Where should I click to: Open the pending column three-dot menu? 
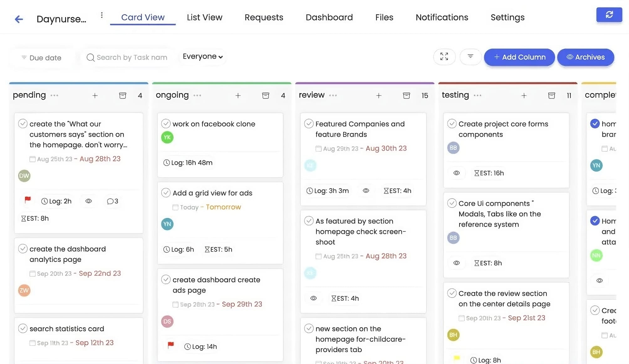pyautogui.click(x=55, y=96)
